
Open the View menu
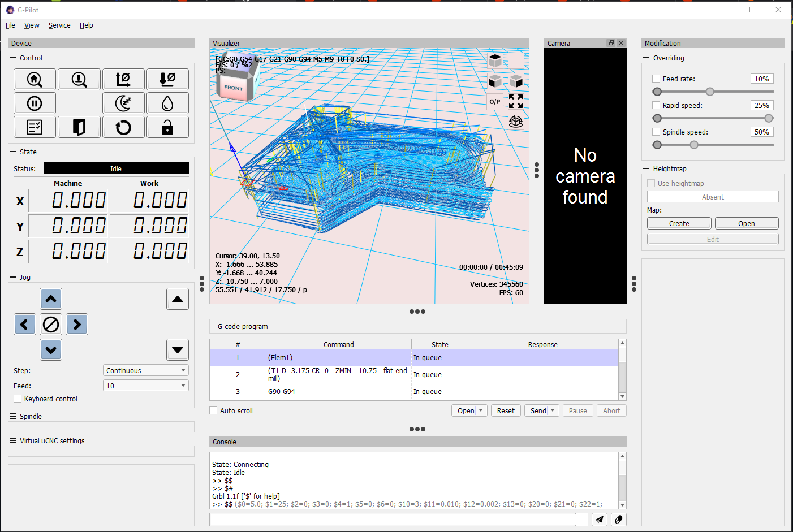pos(32,25)
